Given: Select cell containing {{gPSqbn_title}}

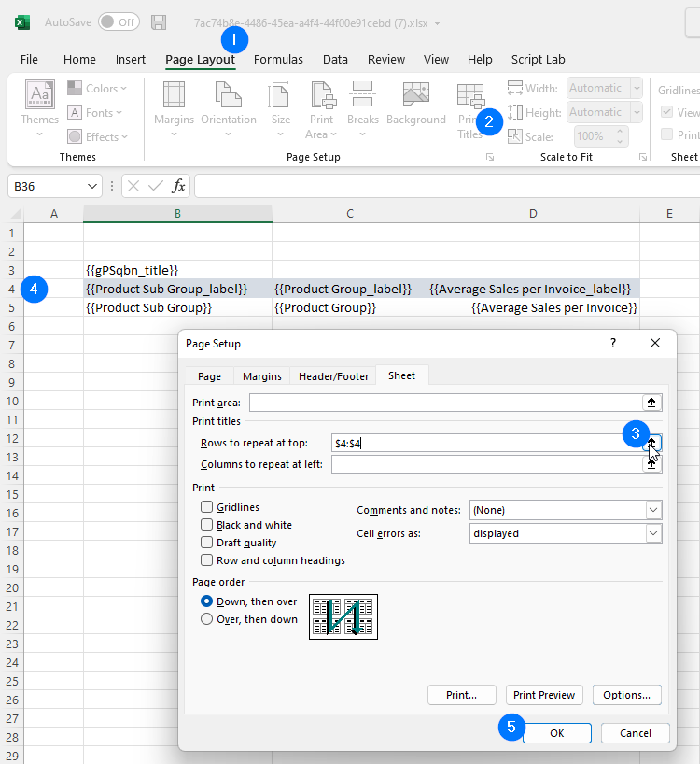Looking at the screenshot, I should point(177,270).
